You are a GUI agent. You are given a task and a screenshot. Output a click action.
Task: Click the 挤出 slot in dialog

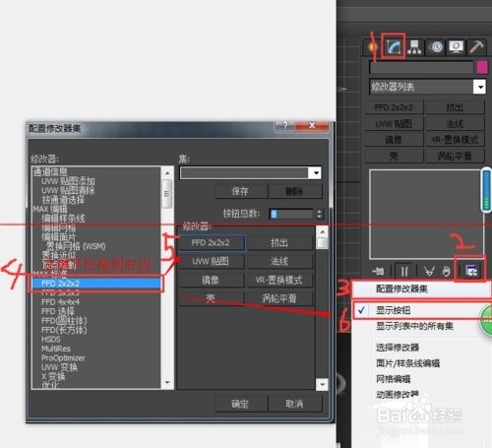coord(279,243)
